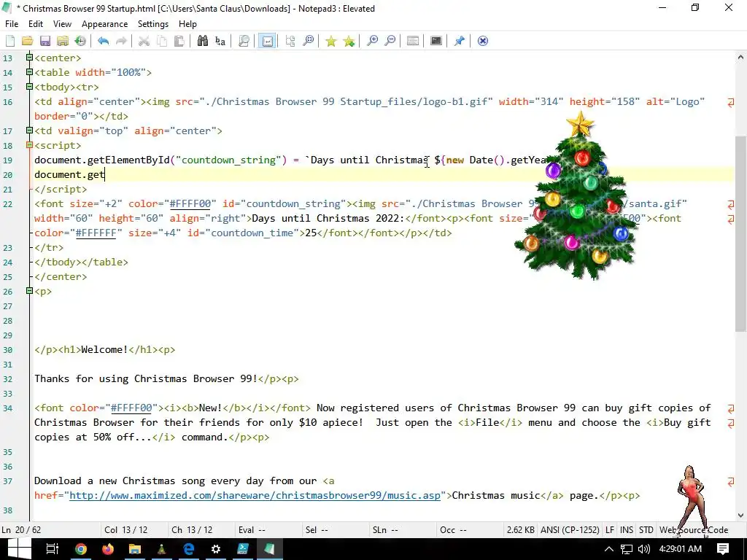Viewport: 747px width, 560px height.
Task: Launch command window toolbar icon
Action: pos(436,41)
